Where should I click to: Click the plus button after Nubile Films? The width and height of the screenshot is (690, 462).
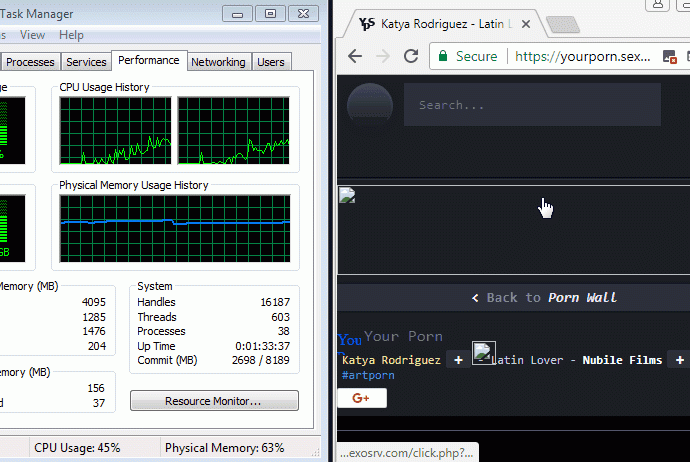pyautogui.click(x=679, y=360)
